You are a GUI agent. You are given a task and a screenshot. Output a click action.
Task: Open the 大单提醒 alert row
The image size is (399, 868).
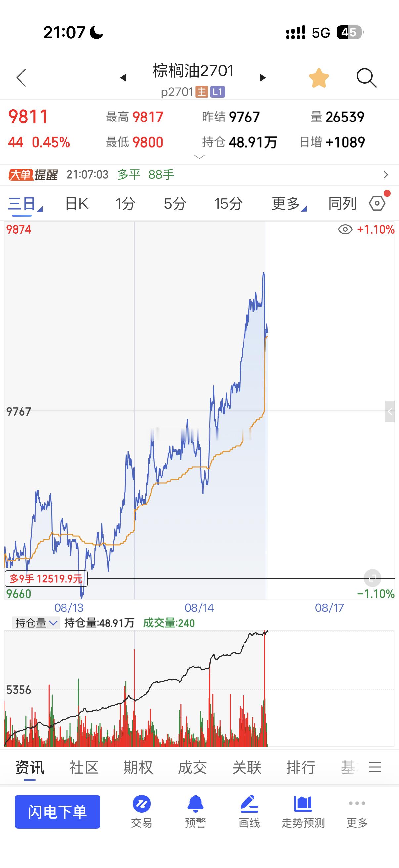(199, 174)
